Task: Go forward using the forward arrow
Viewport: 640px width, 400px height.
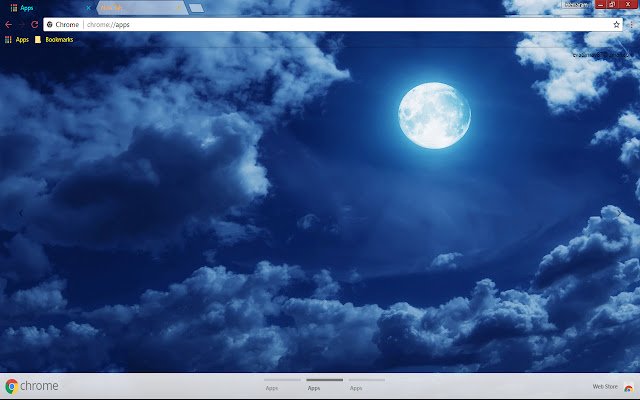Action: [x=21, y=24]
